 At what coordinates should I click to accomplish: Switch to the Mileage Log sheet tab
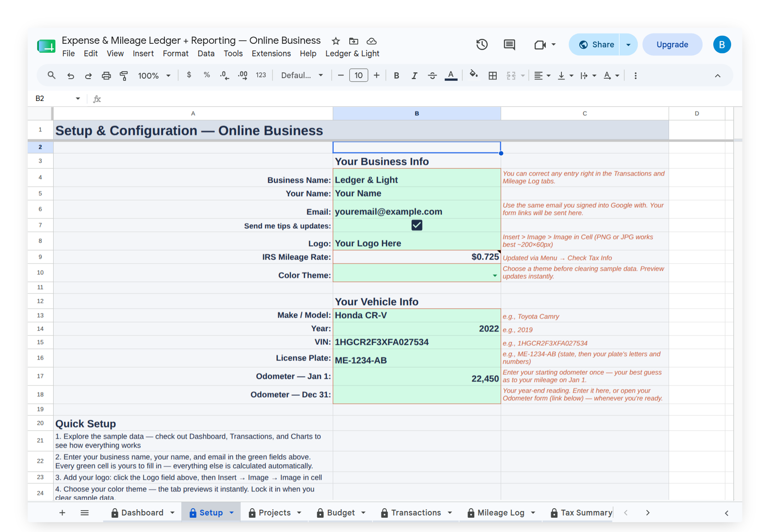pos(501,513)
